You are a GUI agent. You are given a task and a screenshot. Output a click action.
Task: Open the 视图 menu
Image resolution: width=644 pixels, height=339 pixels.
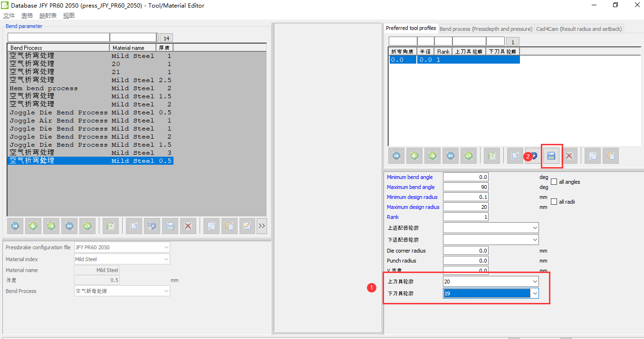(69, 16)
